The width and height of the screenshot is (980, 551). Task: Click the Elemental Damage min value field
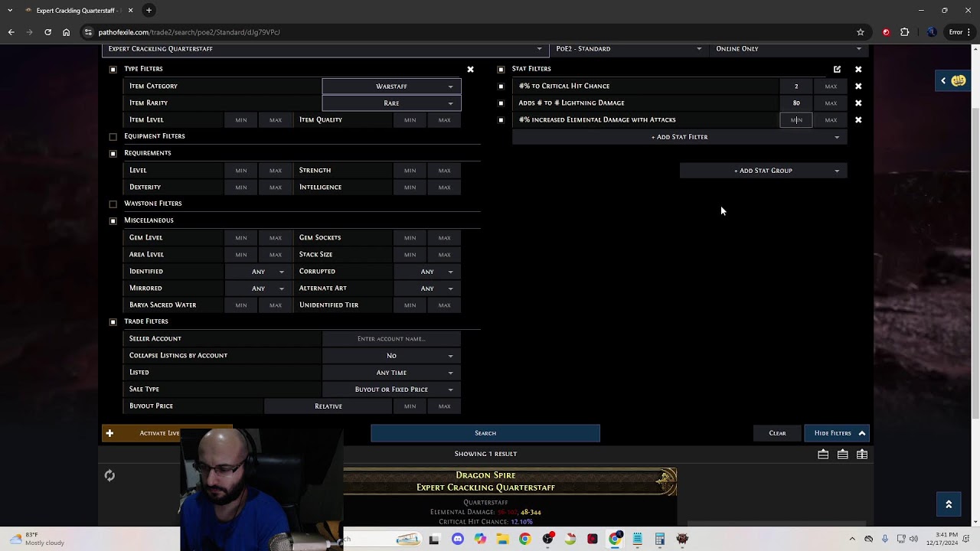(796, 119)
